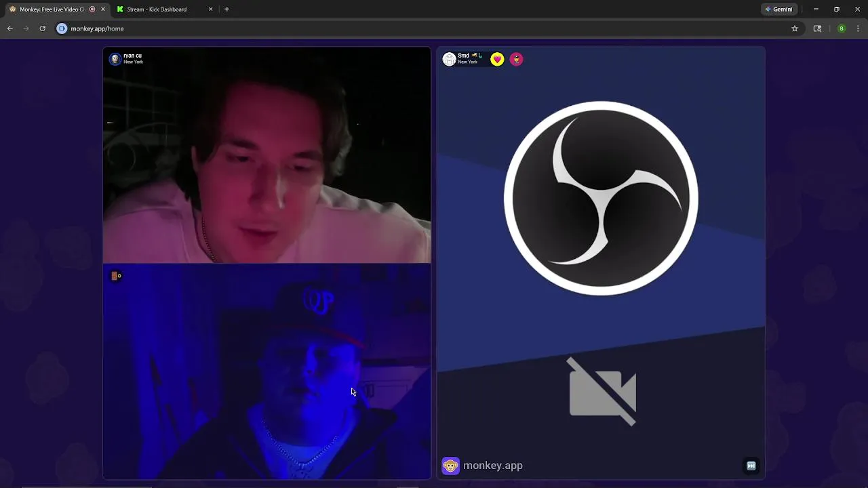Click ryan cu's video feed
The width and height of the screenshot is (868, 488).
pyautogui.click(x=267, y=155)
